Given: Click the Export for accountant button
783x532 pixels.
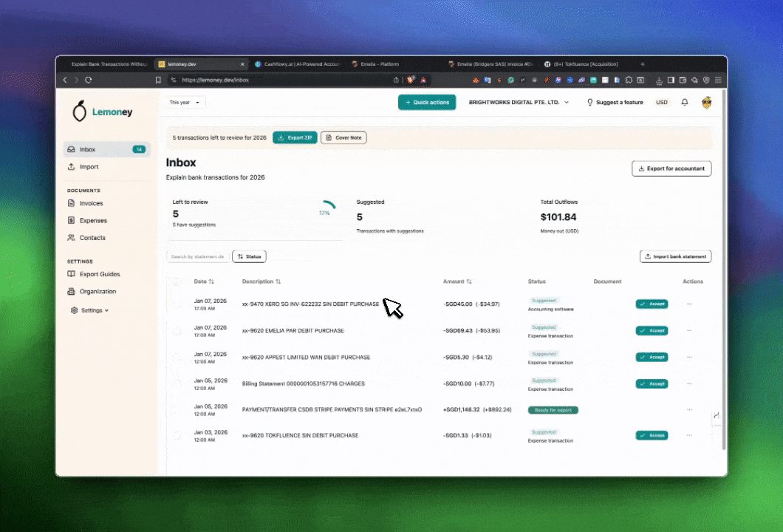Looking at the screenshot, I should click(x=671, y=168).
